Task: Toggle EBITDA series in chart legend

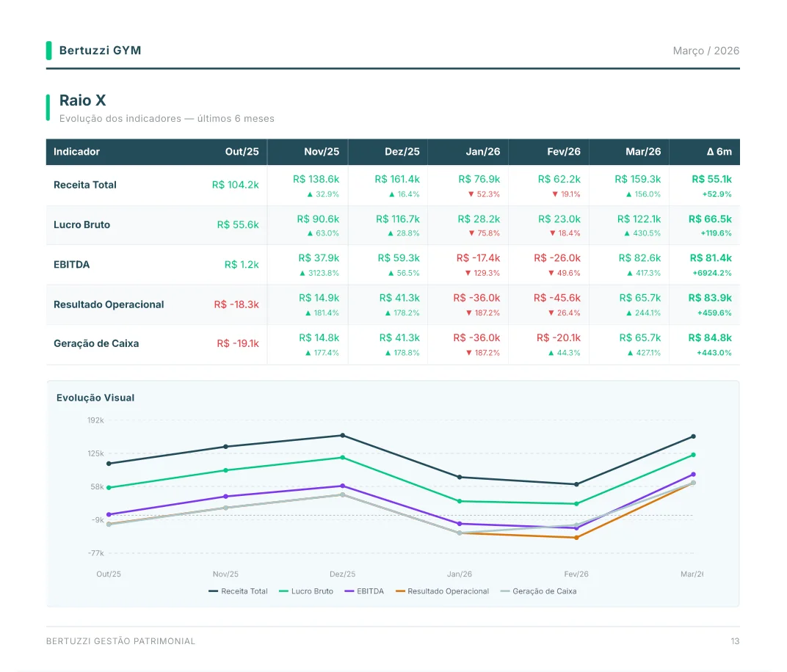Action: click(x=364, y=591)
